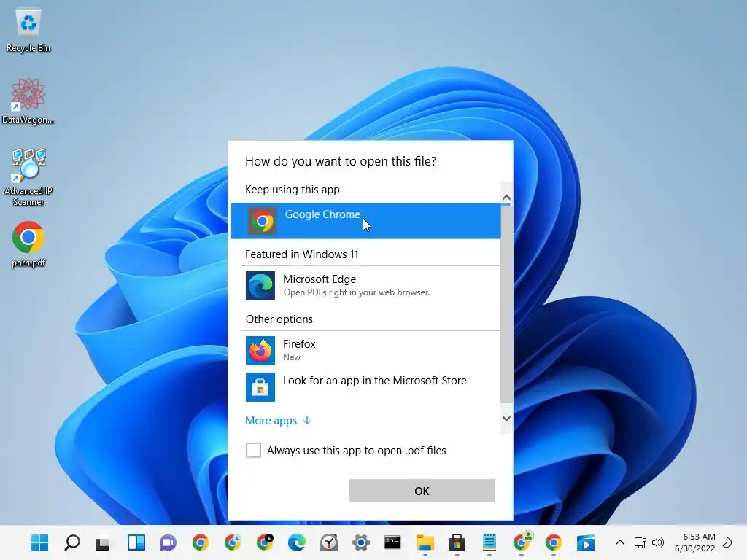Open Task View from the taskbar

coord(102,542)
